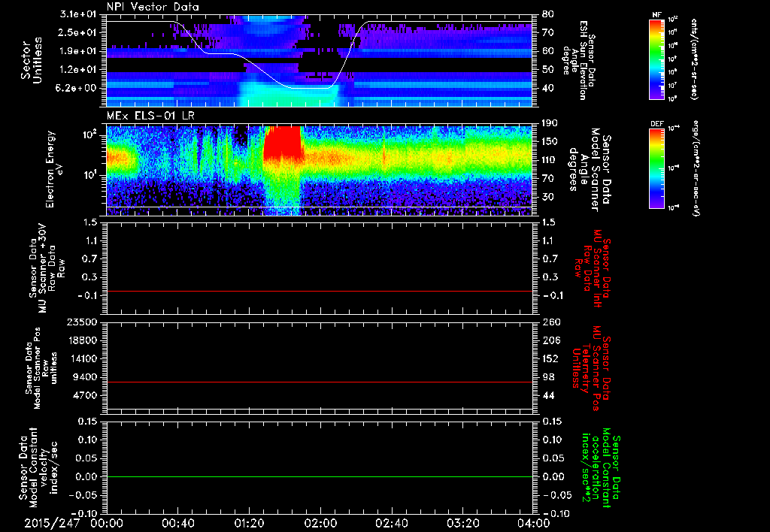The width and height of the screenshot is (770, 532).
Task: Click the 02:40 time tick label
Action: tap(391, 523)
